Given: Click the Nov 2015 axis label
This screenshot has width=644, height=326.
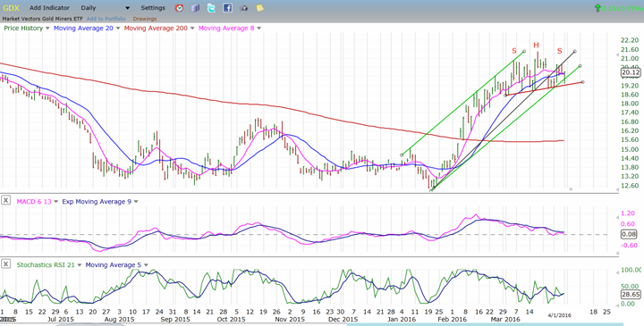Looking at the screenshot, I should [290, 320].
